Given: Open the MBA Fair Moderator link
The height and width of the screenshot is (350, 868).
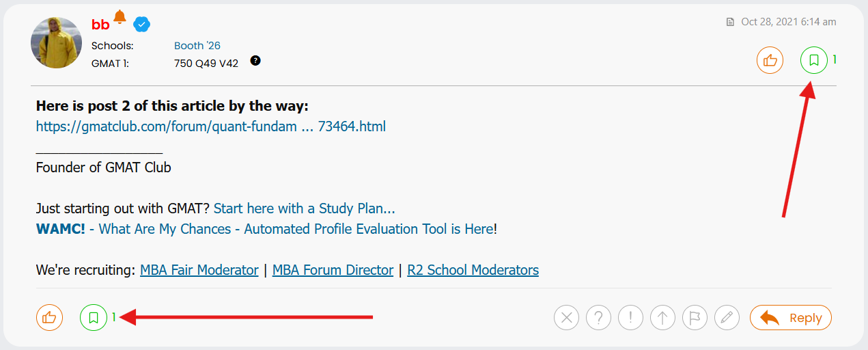Looking at the screenshot, I should tap(199, 270).
